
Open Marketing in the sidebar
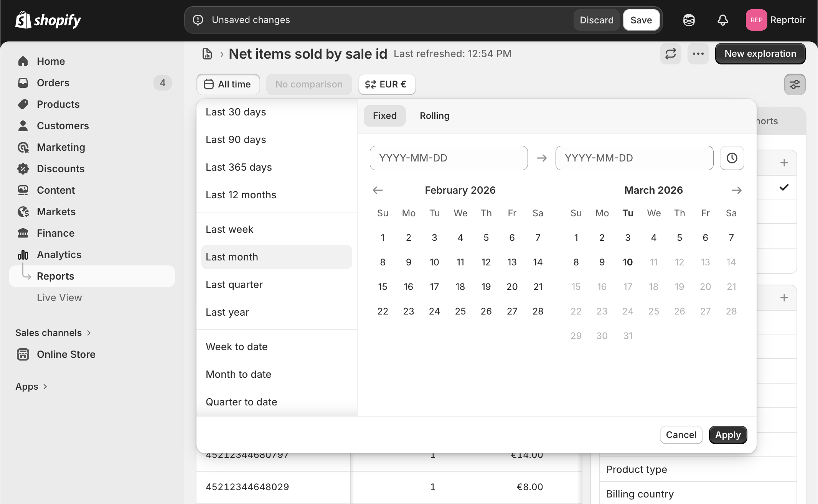pos(61,147)
